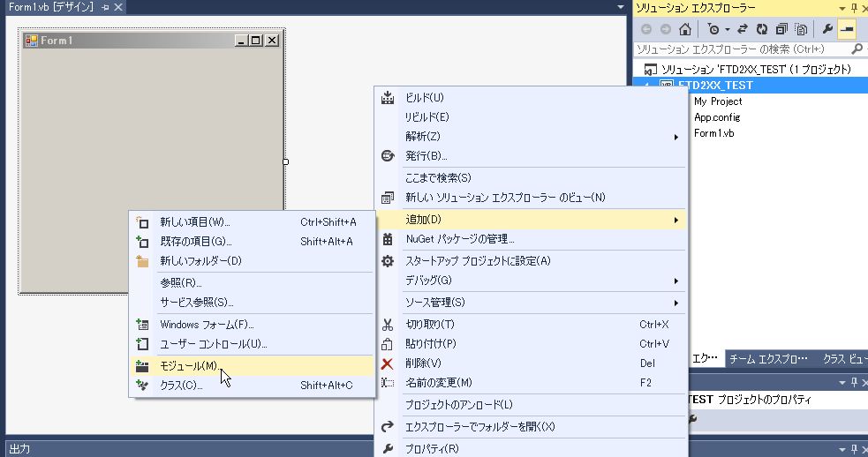Click the Back arrow in Solution Explorer toolbar
Image resolution: width=868 pixels, height=457 pixels.
(646, 29)
